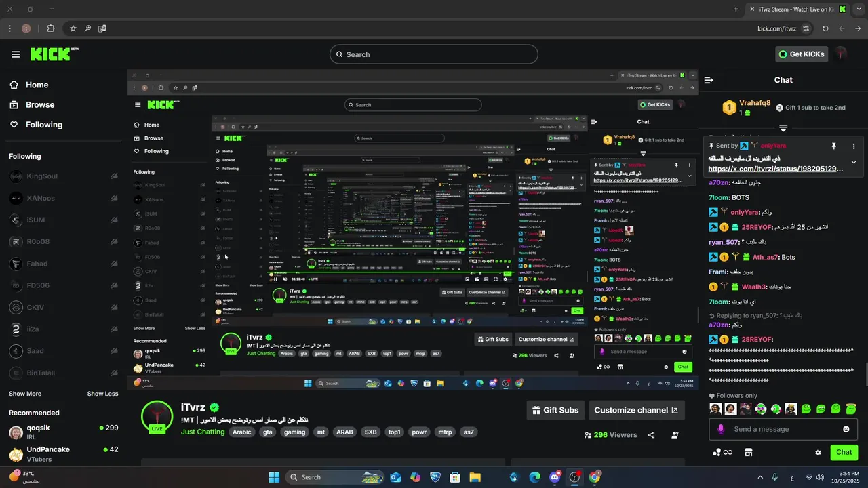Show hidden system tray icons
The image size is (868, 488).
[759, 477]
